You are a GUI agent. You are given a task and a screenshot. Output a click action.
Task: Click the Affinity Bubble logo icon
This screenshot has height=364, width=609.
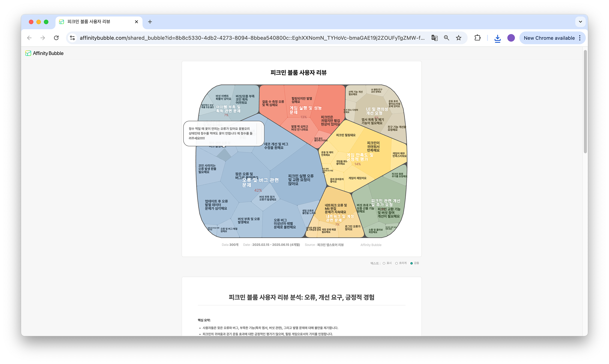[28, 53]
